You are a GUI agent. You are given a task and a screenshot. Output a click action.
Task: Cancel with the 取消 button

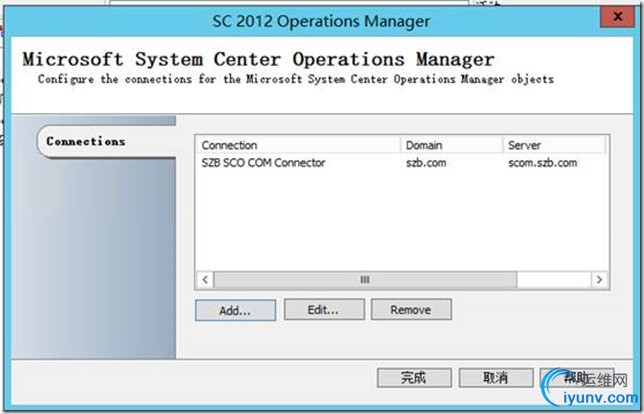(x=496, y=377)
